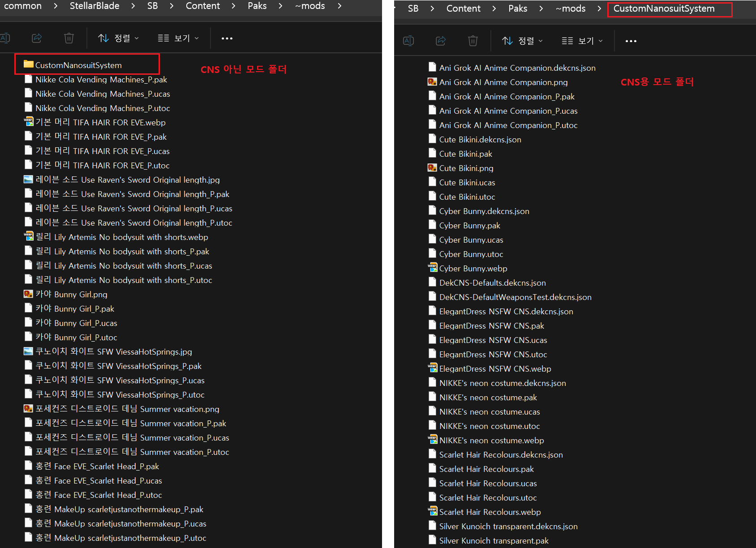This screenshot has width=756, height=548.
Task: Open the 보기 view dropdown in left window
Action: click(x=178, y=38)
